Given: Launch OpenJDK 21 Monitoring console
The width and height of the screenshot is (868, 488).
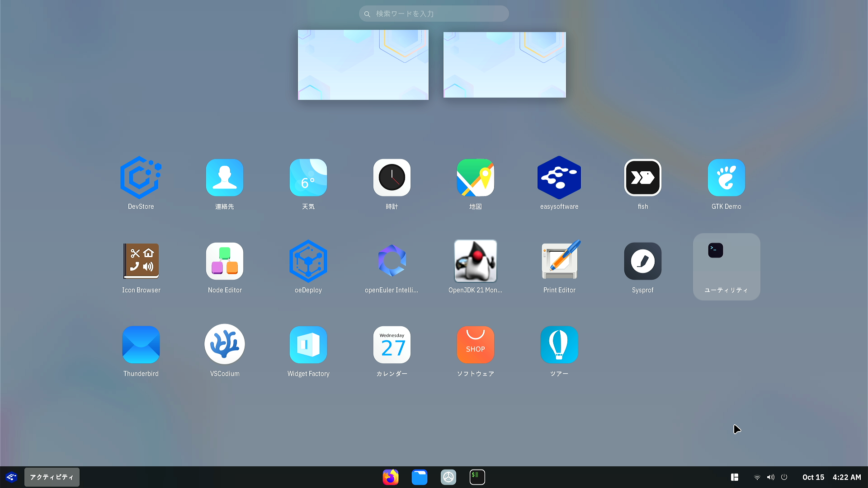Looking at the screenshot, I should click(475, 262).
